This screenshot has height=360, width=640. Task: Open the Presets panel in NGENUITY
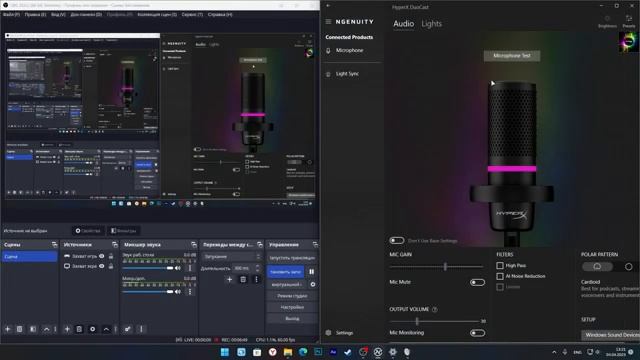click(x=629, y=21)
